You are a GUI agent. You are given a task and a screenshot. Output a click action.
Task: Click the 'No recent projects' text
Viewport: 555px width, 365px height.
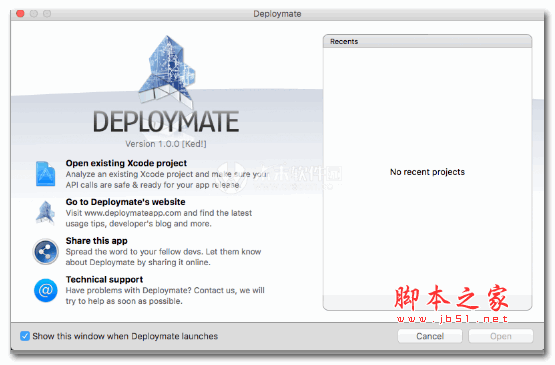coord(427,172)
